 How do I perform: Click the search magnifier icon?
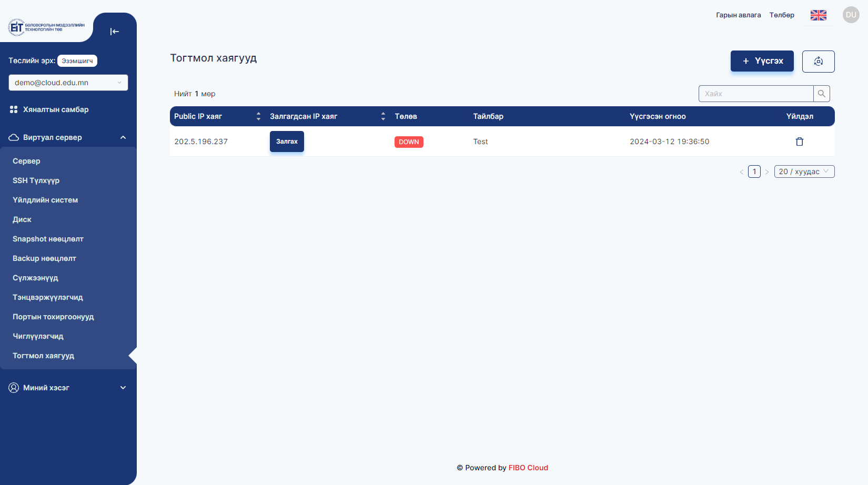821,94
